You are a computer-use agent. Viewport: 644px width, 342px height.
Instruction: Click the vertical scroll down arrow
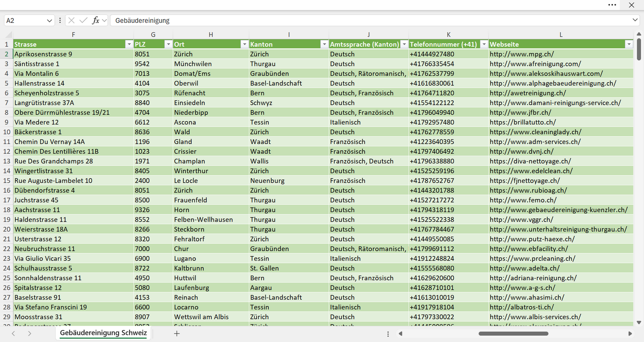[x=639, y=322]
